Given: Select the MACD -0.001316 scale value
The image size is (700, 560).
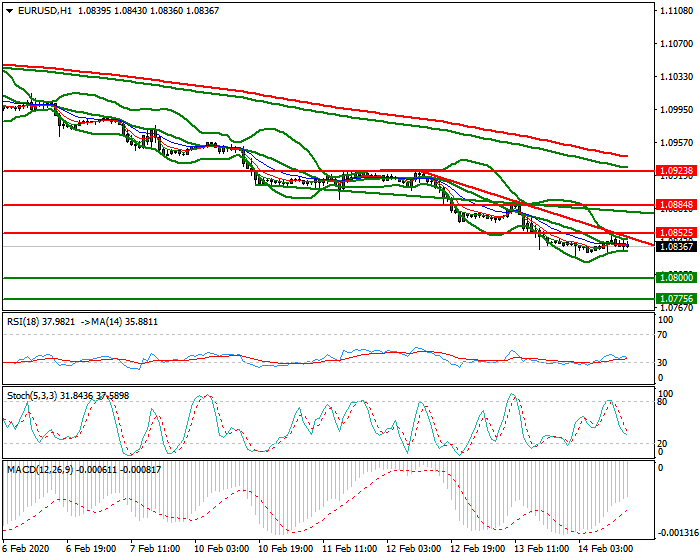Looking at the screenshot, I should (x=678, y=533).
